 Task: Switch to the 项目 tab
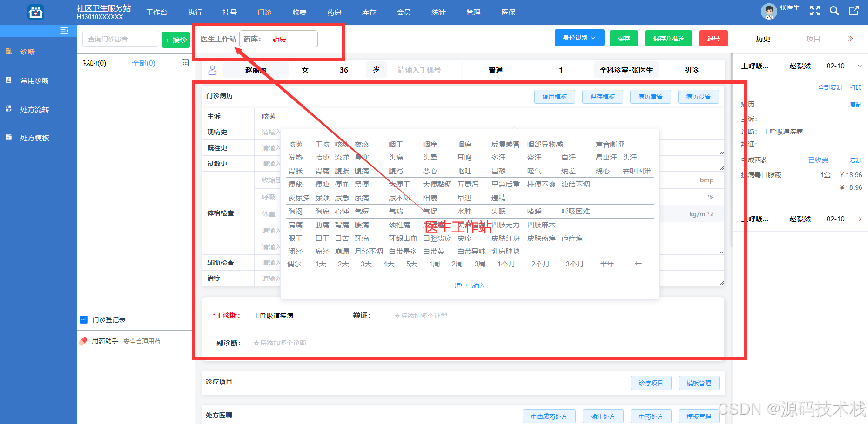pyautogui.click(x=813, y=39)
